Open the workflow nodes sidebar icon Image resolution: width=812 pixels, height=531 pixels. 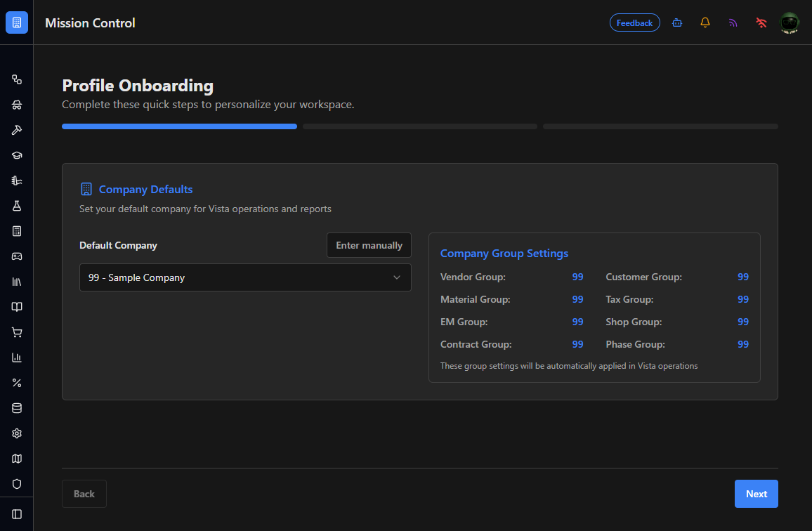[x=17, y=79]
